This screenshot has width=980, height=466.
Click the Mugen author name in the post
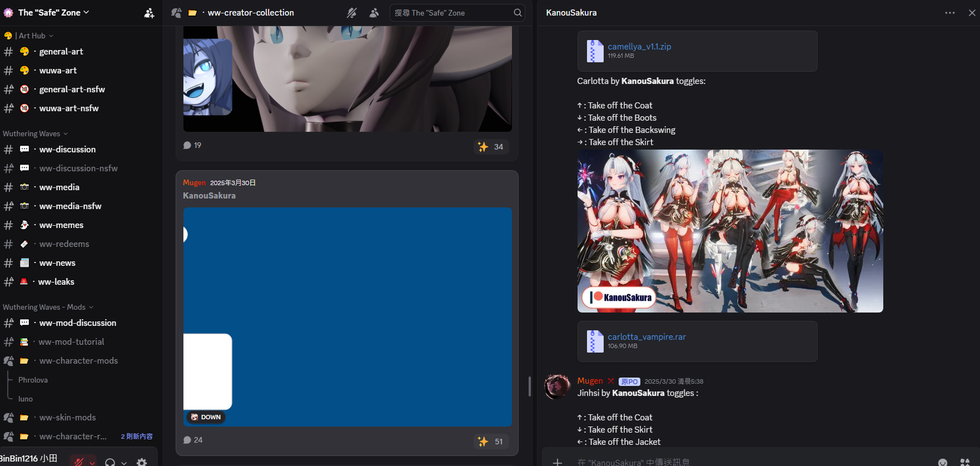pos(194,182)
